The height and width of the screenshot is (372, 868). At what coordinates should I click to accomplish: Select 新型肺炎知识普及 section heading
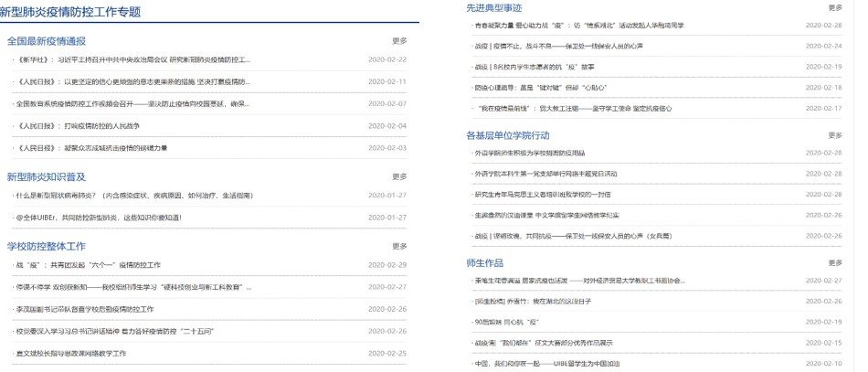pos(46,176)
